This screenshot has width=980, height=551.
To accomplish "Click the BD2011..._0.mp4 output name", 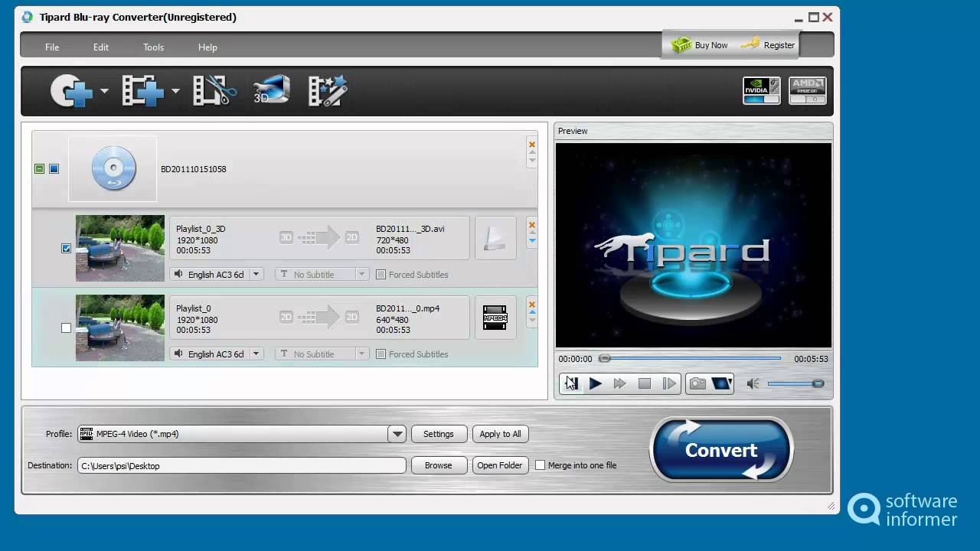I will 408,308.
